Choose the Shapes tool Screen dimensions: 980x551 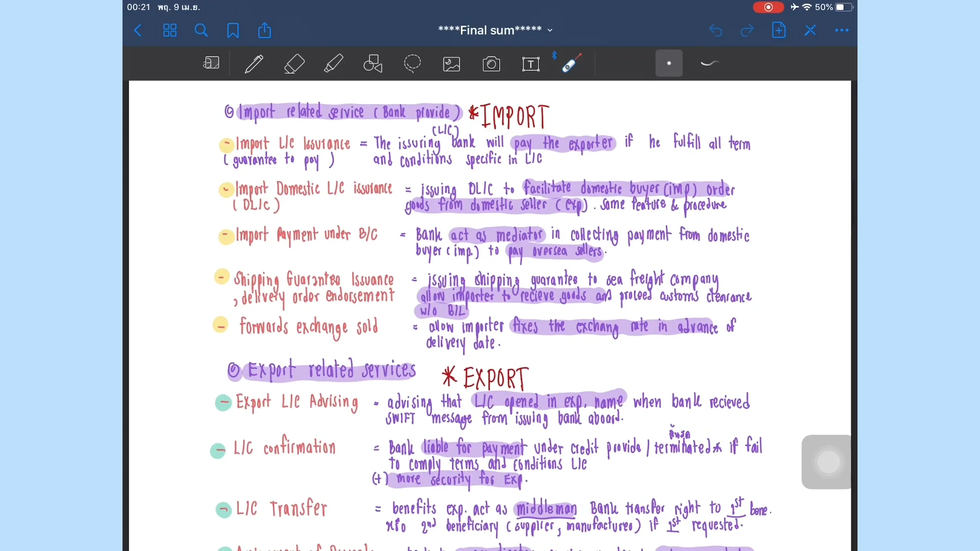(373, 64)
